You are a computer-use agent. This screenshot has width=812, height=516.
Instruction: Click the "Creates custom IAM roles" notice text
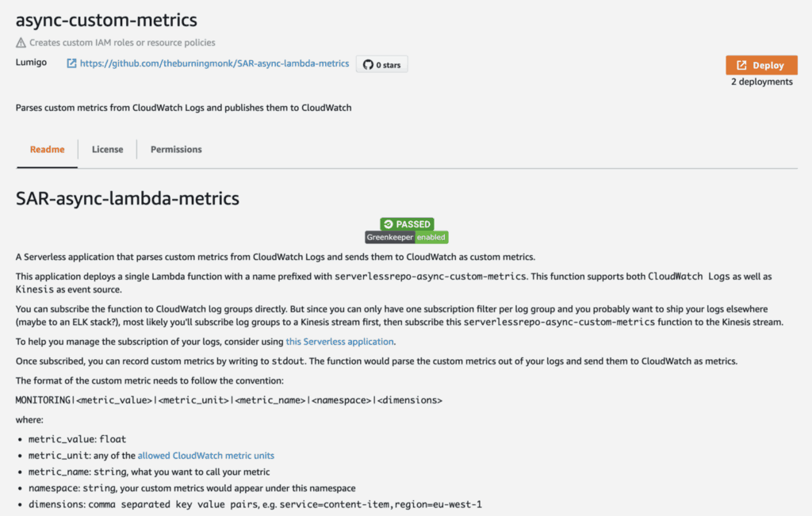pos(122,43)
